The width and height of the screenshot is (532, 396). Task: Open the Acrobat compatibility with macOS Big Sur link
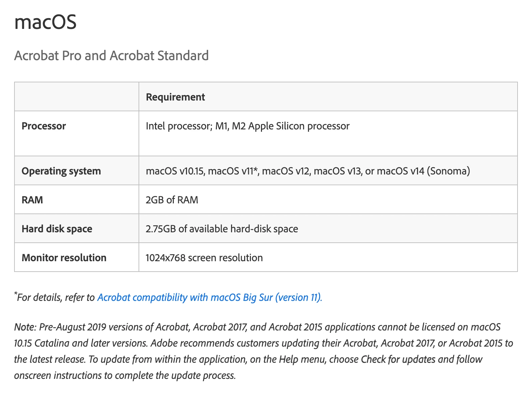[210, 298]
